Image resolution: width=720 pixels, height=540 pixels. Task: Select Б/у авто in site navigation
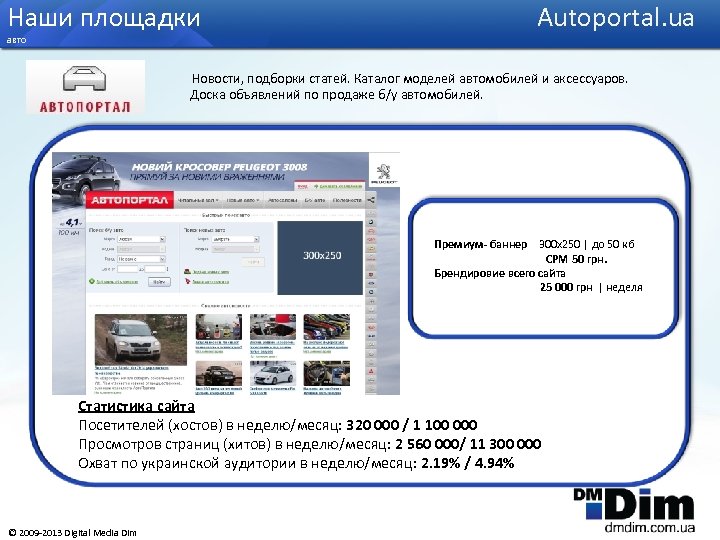coord(315,200)
